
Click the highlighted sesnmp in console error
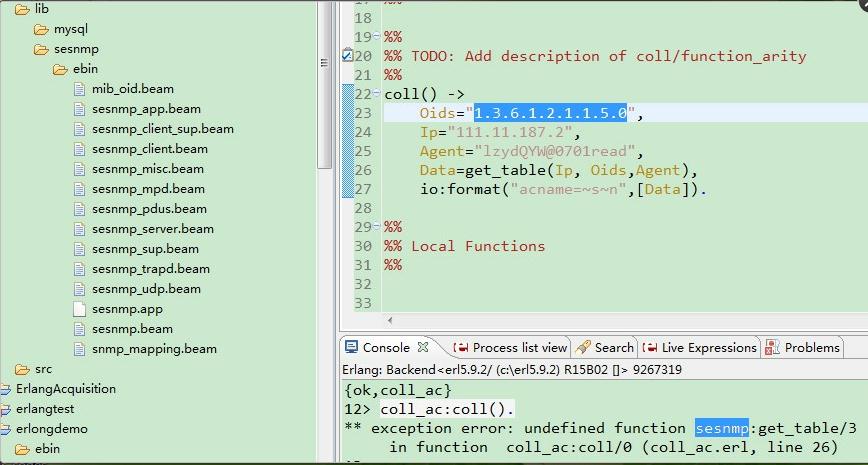[x=722, y=428]
